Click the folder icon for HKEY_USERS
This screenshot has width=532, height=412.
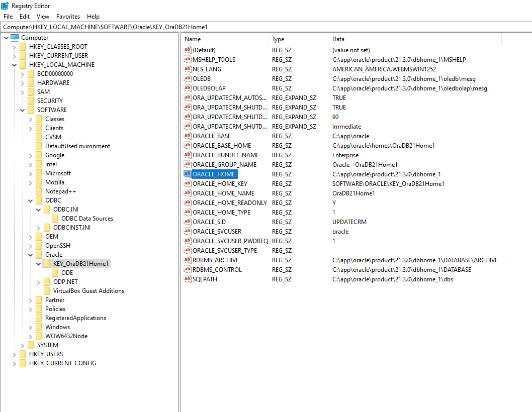23,354
